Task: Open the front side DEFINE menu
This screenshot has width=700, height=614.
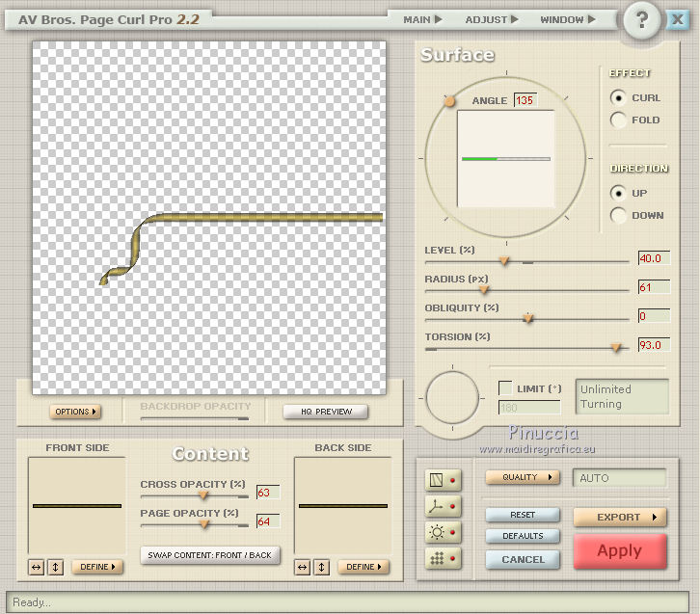Action: tap(97, 567)
